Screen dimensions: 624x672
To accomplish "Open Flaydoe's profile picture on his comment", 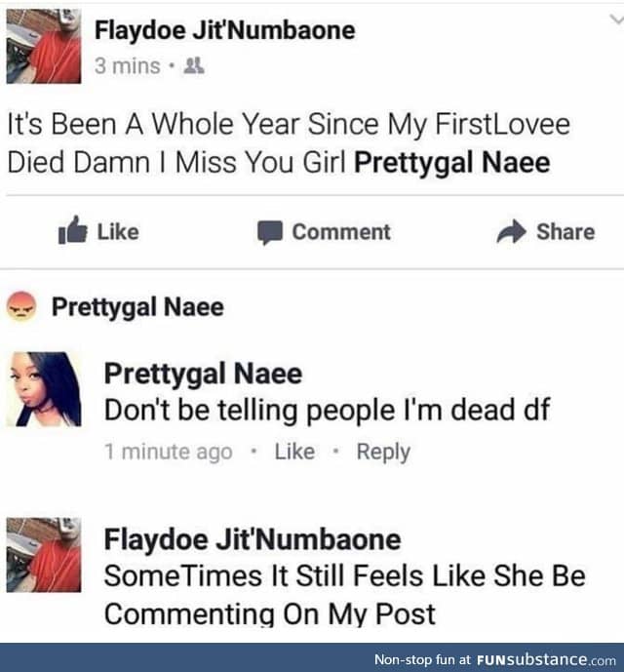I will coord(43,555).
